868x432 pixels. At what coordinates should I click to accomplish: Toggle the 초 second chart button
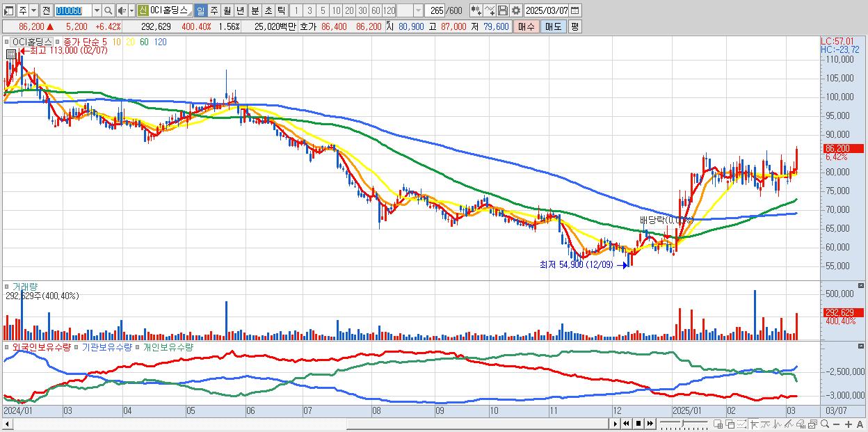point(268,11)
